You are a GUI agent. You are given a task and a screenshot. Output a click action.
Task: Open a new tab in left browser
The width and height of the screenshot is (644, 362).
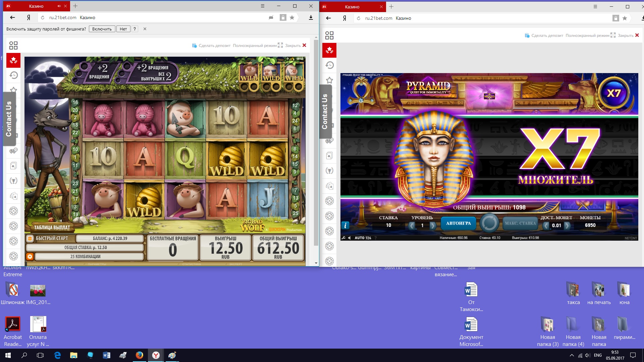click(x=75, y=6)
